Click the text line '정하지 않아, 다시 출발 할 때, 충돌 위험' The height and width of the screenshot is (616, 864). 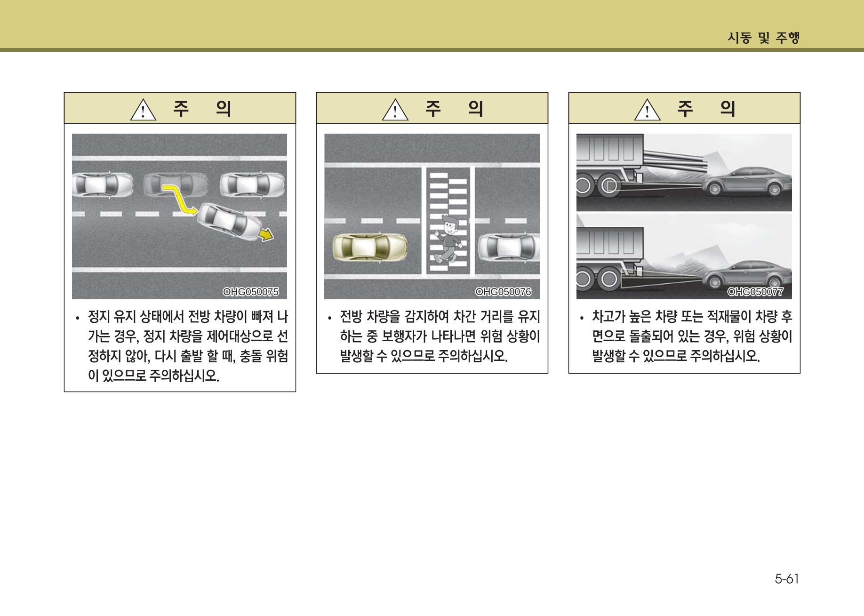click(x=188, y=356)
